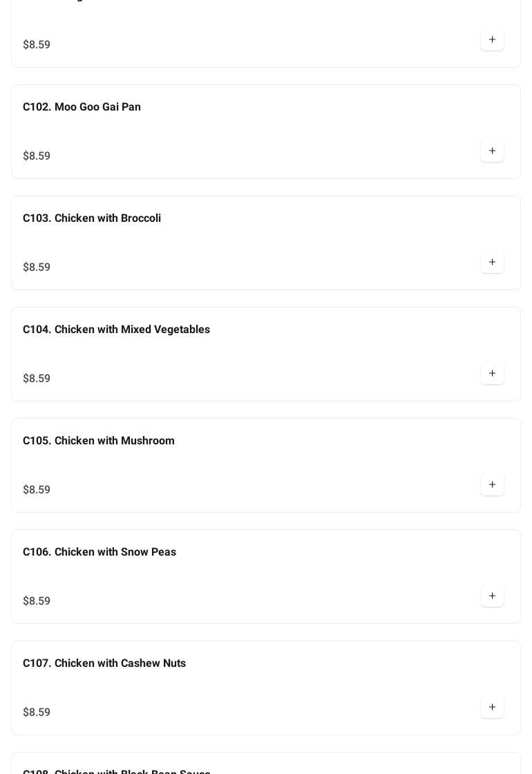Image resolution: width=532 pixels, height=774 pixels.
Task: Add Chicken with Mushroom using plus icon
Action: (x=492, y=485)
